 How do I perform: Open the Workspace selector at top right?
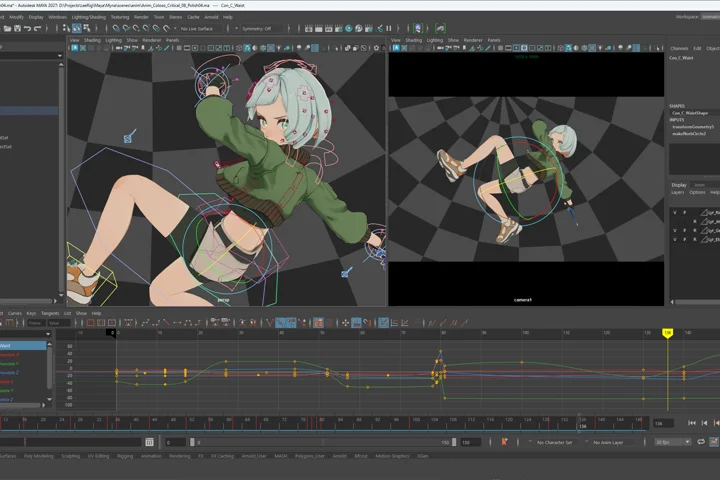click(x=710, y=17)
